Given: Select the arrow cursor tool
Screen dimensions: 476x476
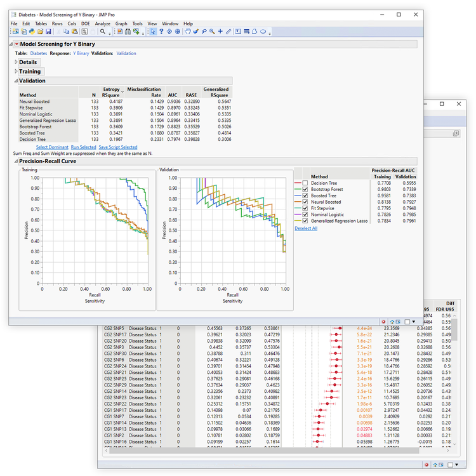Looking at the screenshot, I should pyautogui.click(x=153, y=31).
